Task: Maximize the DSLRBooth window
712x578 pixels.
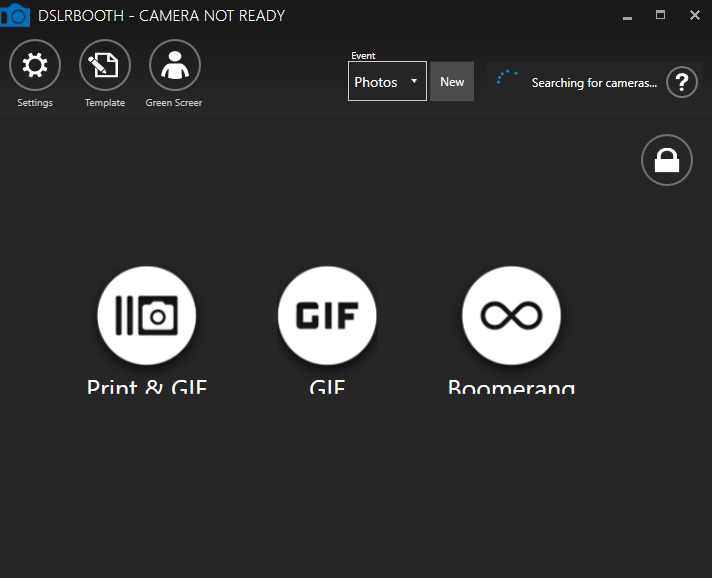Action: click(x=660, y=15)
